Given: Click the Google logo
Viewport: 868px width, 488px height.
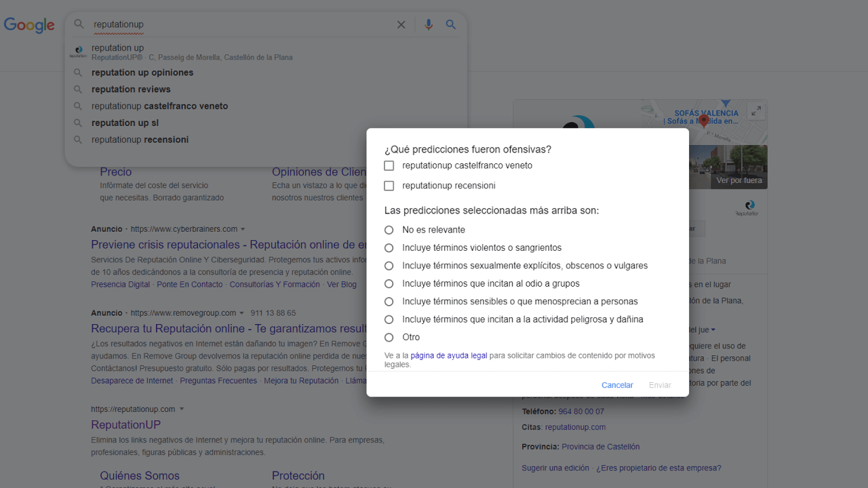Looking at the screenshot, I should 29,25.
